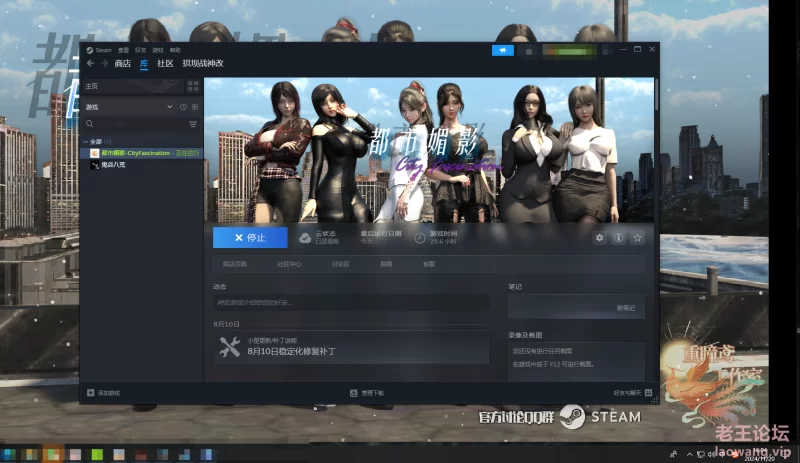Click the play time clock icon
Viewport: 800px width, 463px height.
(x=419, y=238)
